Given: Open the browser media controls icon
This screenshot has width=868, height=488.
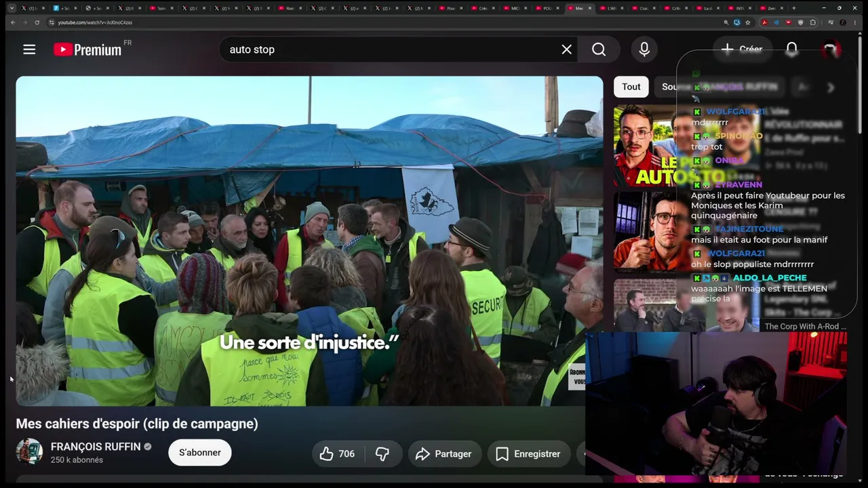Looking at the screenshot, I should point(830,22).
